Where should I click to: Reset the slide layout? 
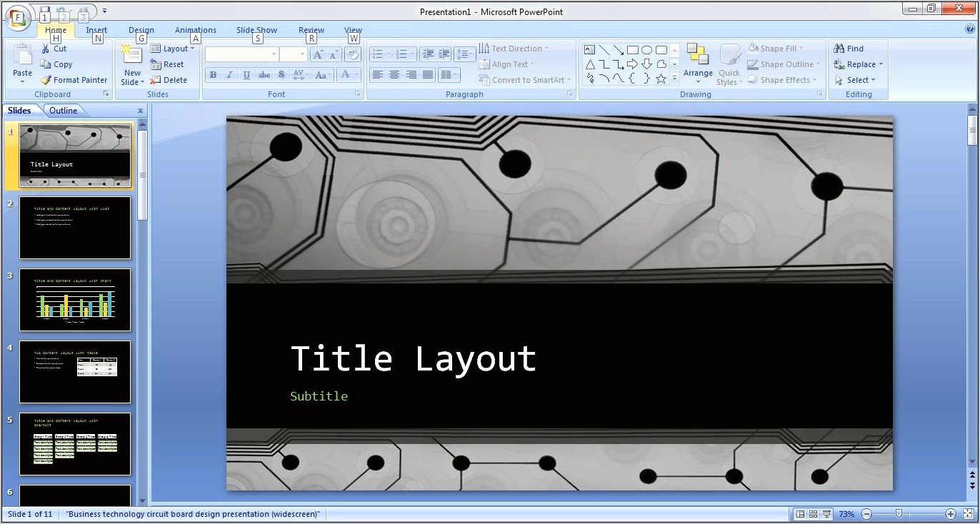pyautogui.click(x=168, y=64)
